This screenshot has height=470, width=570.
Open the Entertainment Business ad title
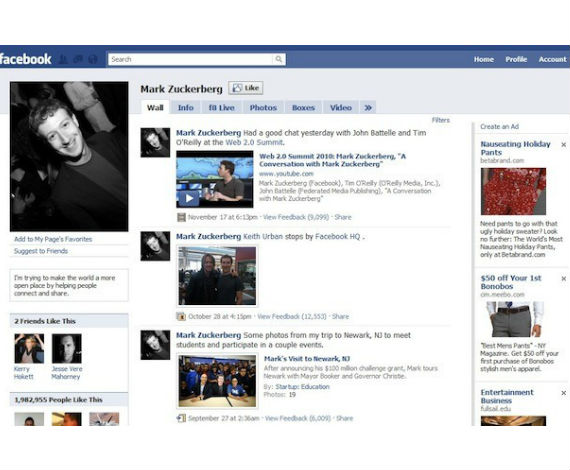507,397
